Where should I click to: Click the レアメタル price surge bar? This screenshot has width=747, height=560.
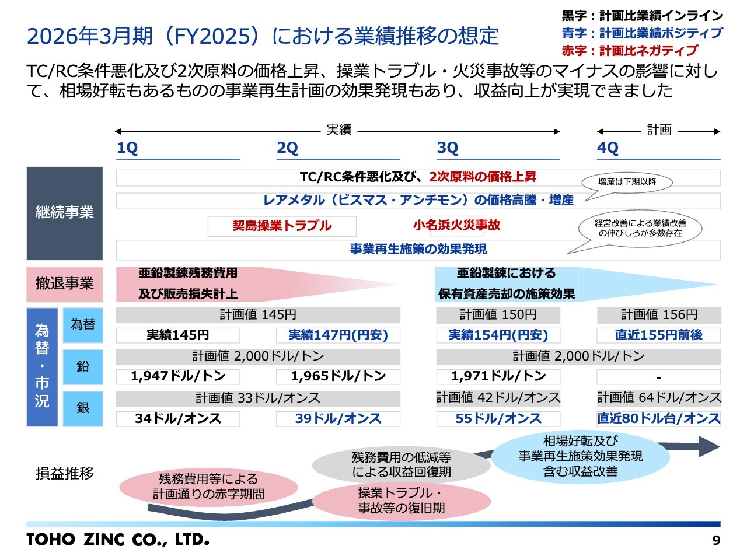[x=418, y=201]
